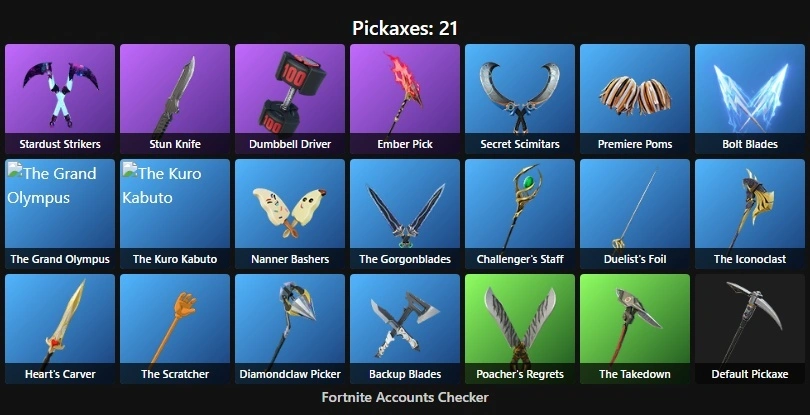
Task: Click The Gorgonblades pickaxe
Action: pyautogui.click(x=405, y=214)
